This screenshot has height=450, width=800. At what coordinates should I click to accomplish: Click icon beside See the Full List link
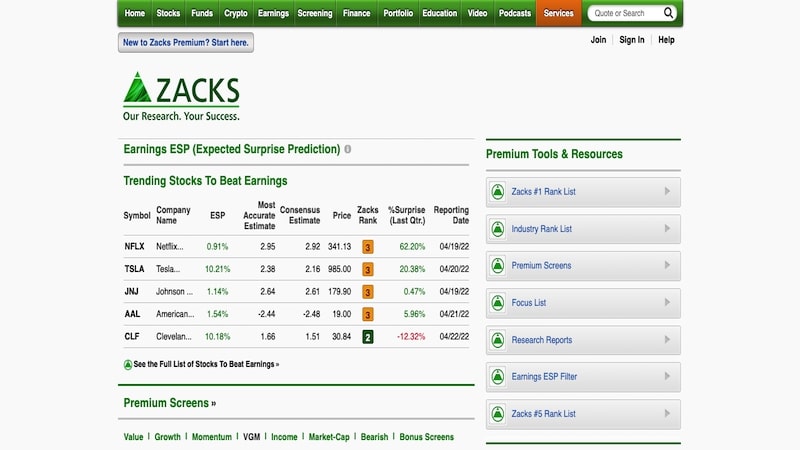point(128,365)
